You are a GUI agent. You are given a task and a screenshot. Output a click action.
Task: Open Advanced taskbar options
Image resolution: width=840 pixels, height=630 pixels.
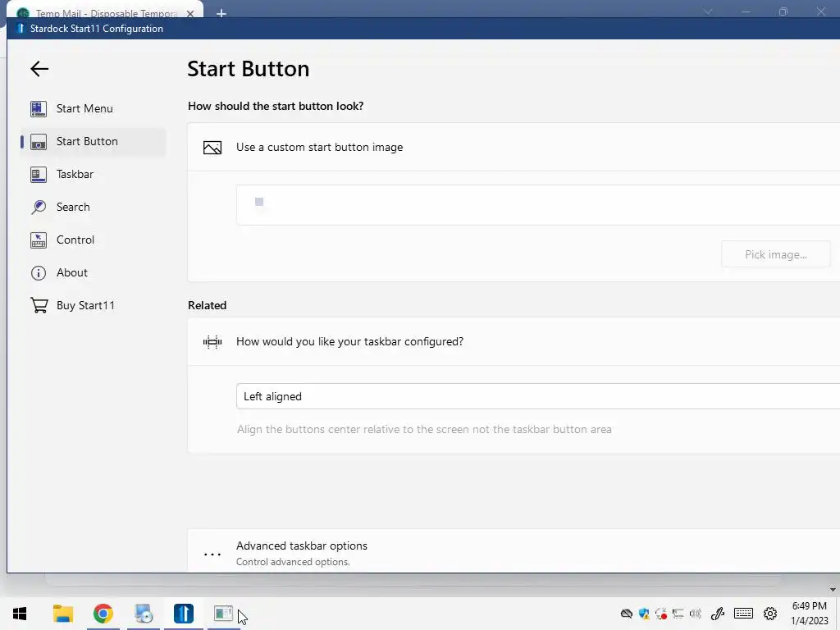(x=514, y=550)
